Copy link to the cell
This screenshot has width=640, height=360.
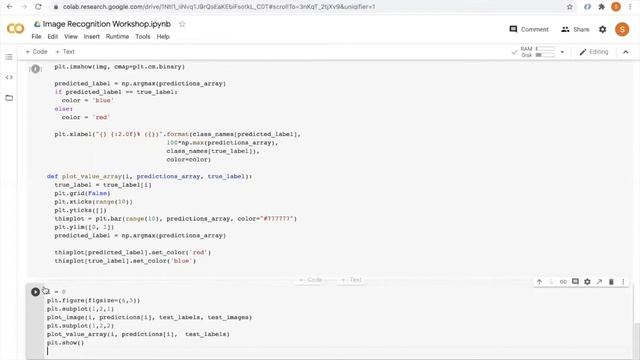[x=563, y=282]
